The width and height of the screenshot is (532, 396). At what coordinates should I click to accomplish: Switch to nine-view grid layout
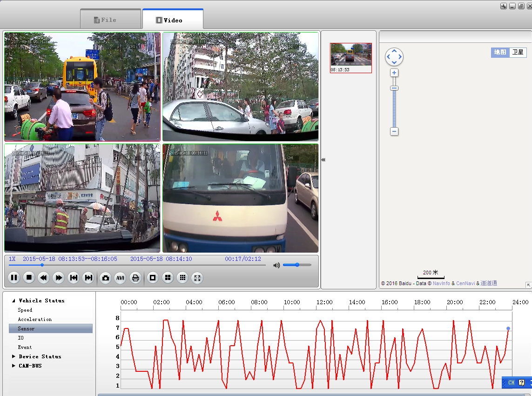[182, 278]
